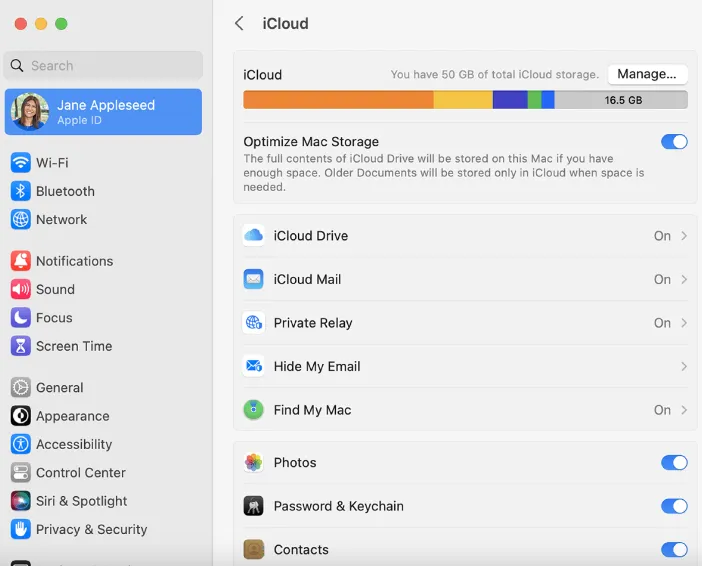The image size is (702, 566).
Task: Click the Appearance icon
Action: [21, 416]
